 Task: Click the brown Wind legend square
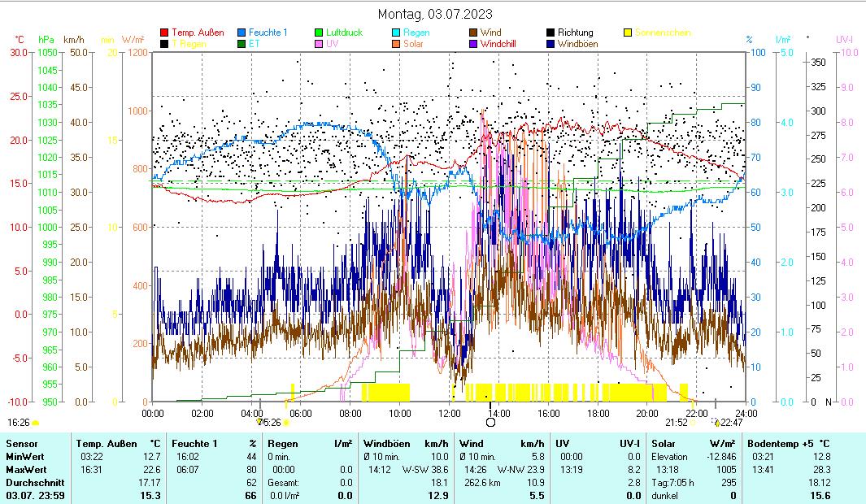[473, 33]
